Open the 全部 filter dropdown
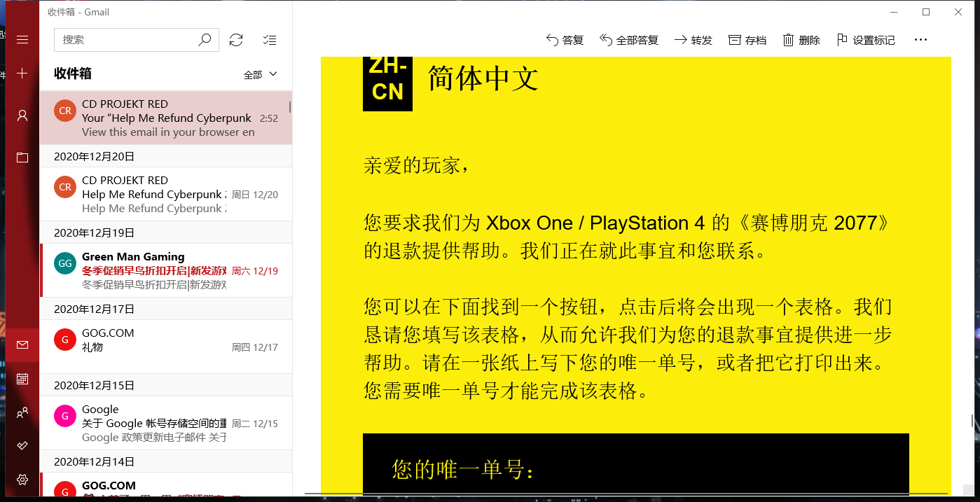980x502 pixels. click(260, 74)
